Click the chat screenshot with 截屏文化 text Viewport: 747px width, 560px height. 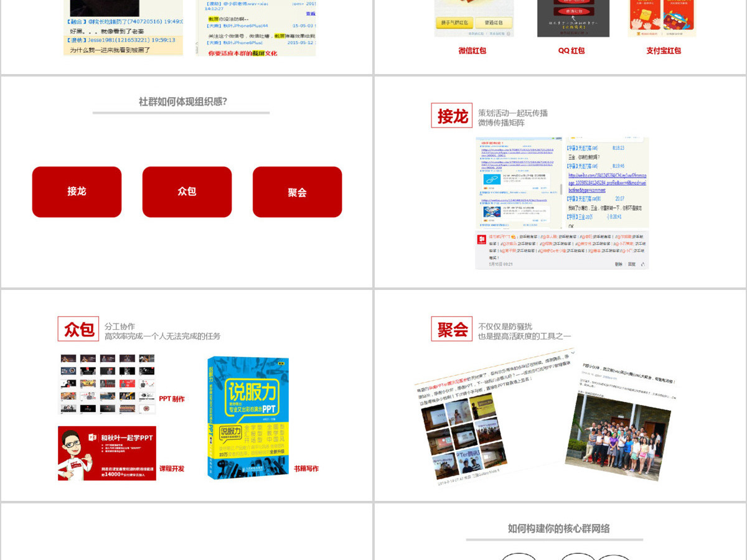256,28
